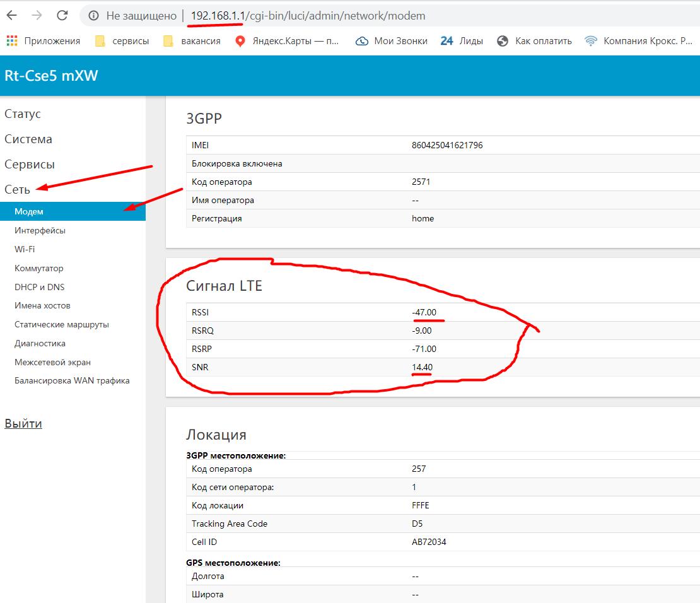The image size is (700, 603).
Task: Click the 'Выйти' logout link
Action: tap(23, 424)
